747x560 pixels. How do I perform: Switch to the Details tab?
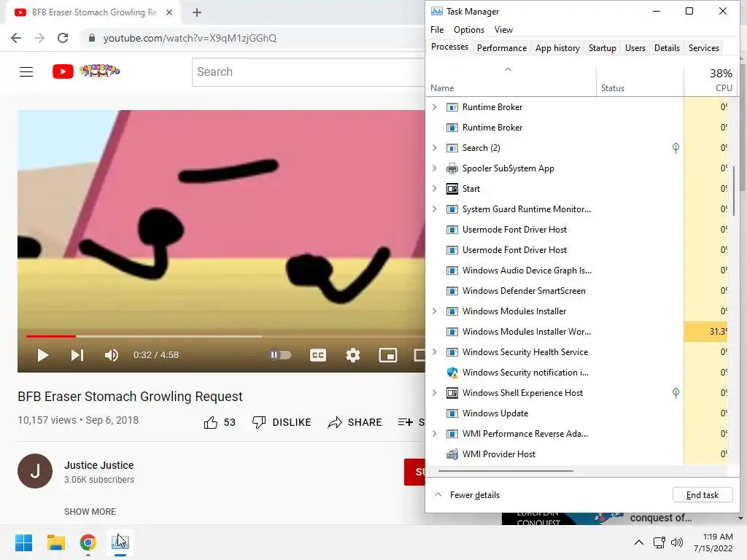[x=667, y=48]
